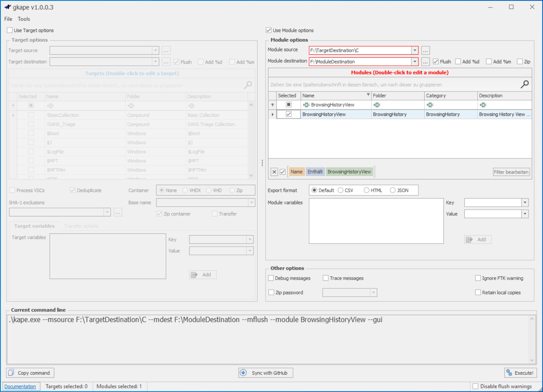The image size is (543, 392).
Task: Enable Debug messages
Action: [271, 278]
